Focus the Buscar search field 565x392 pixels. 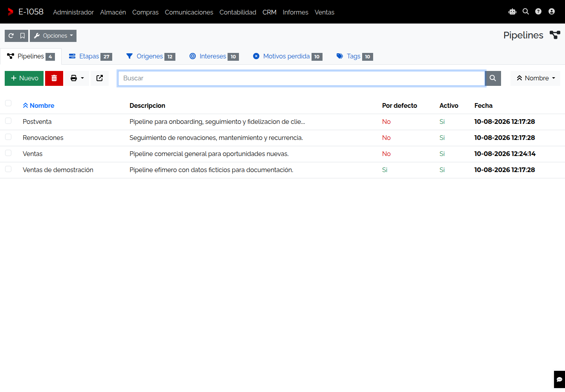[x=301, y=78]
